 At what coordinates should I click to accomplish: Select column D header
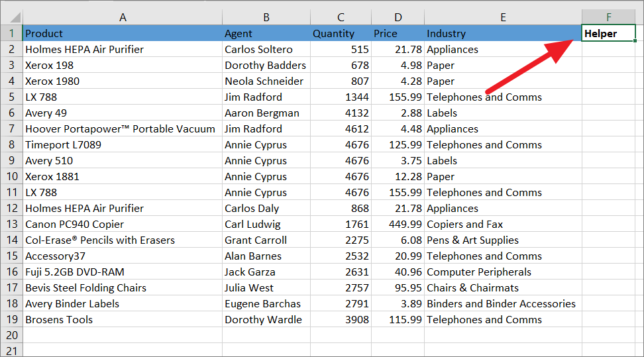tap(398, 17)
